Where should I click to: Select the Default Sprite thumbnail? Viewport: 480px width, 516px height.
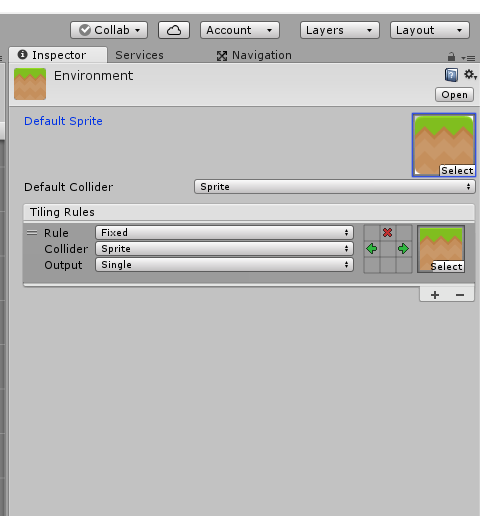(x=444, y=145)
